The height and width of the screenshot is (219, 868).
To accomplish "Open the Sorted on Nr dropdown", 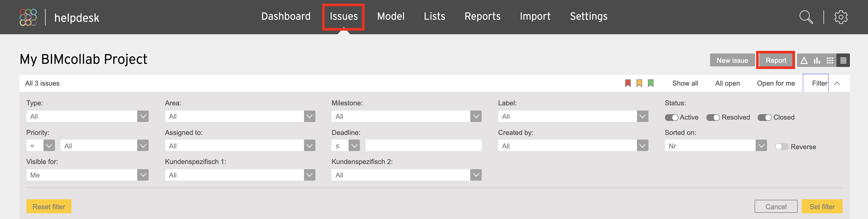I will click(x=716, y=146).
